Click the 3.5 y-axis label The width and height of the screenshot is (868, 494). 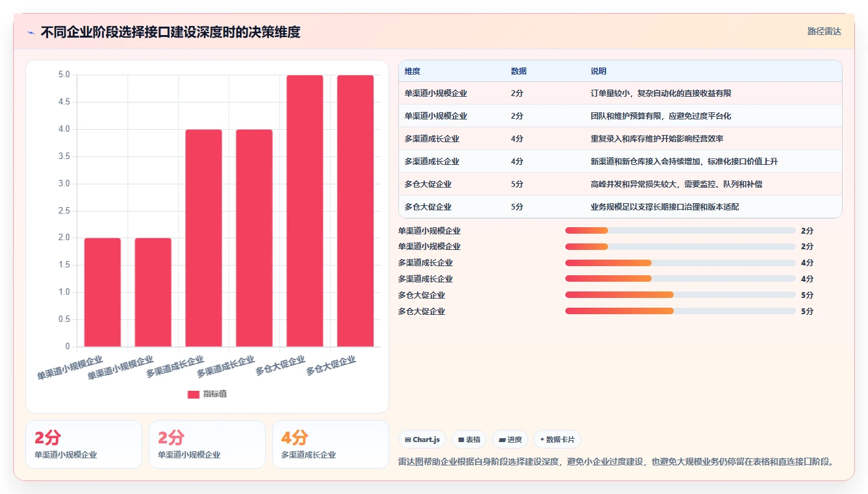point(64,156)
